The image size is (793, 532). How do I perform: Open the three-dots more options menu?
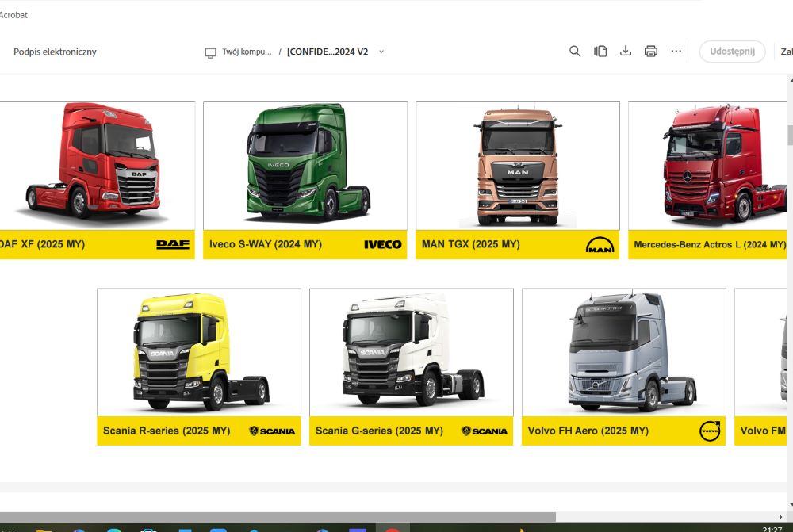pos(676,52)
